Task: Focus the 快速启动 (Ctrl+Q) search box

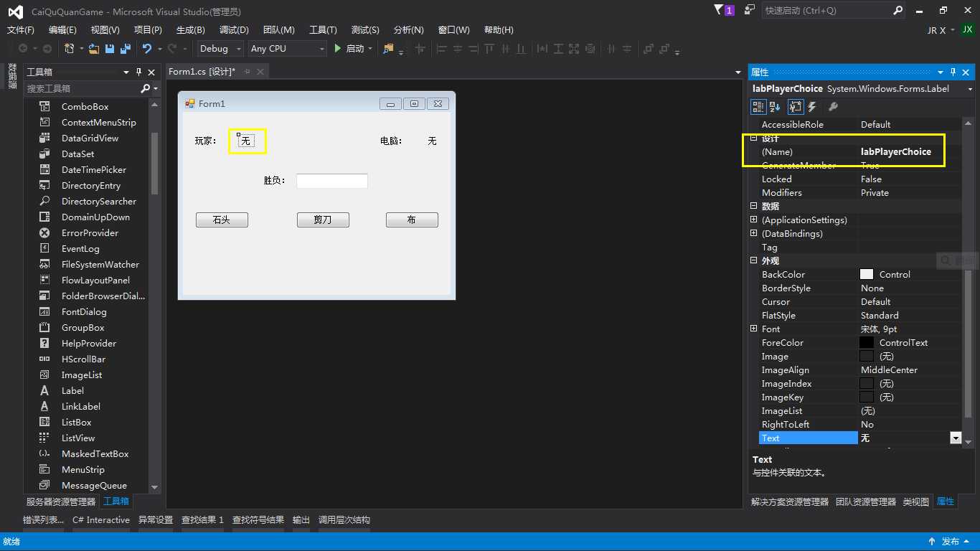Action: click(x=827, y=11)
